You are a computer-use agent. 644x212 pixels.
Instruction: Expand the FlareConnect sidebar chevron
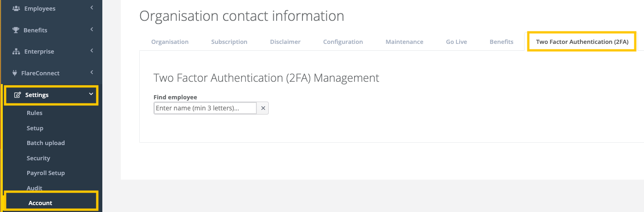(x=92, y=73)
